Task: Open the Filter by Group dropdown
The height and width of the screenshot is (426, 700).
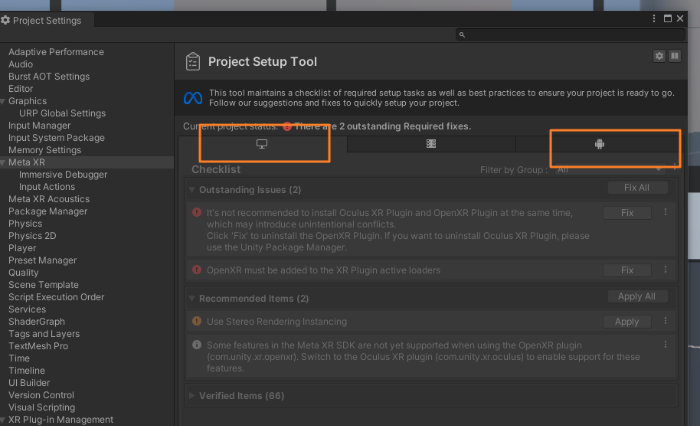Action: pyautogui.click(x=609, y=170)
